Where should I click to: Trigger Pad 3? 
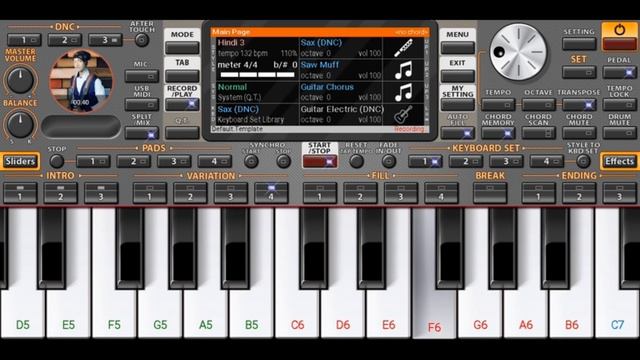point(174,162)
